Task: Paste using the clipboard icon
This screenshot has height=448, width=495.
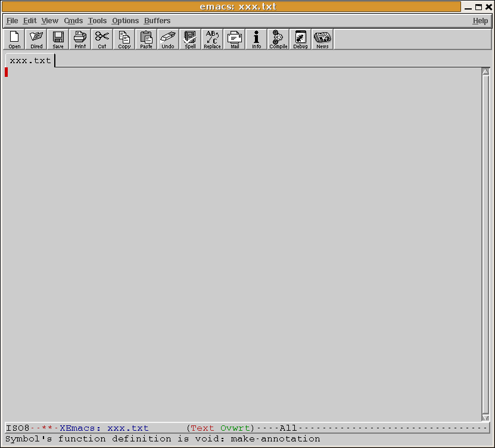Action: tap(146, 39)
